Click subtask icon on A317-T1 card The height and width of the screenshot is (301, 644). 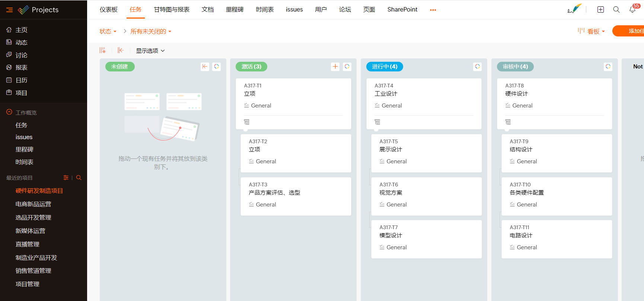coord(246,122)
